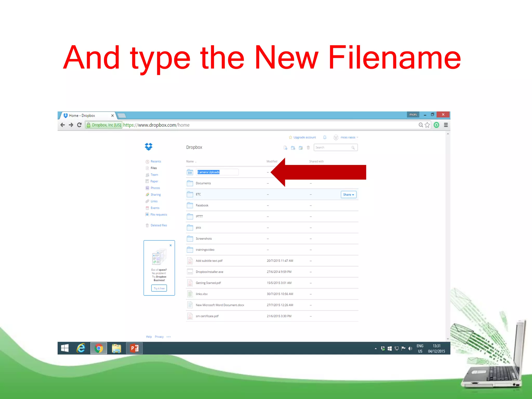Click the zoom magnifier icon in address bar

tap(421, 125)
